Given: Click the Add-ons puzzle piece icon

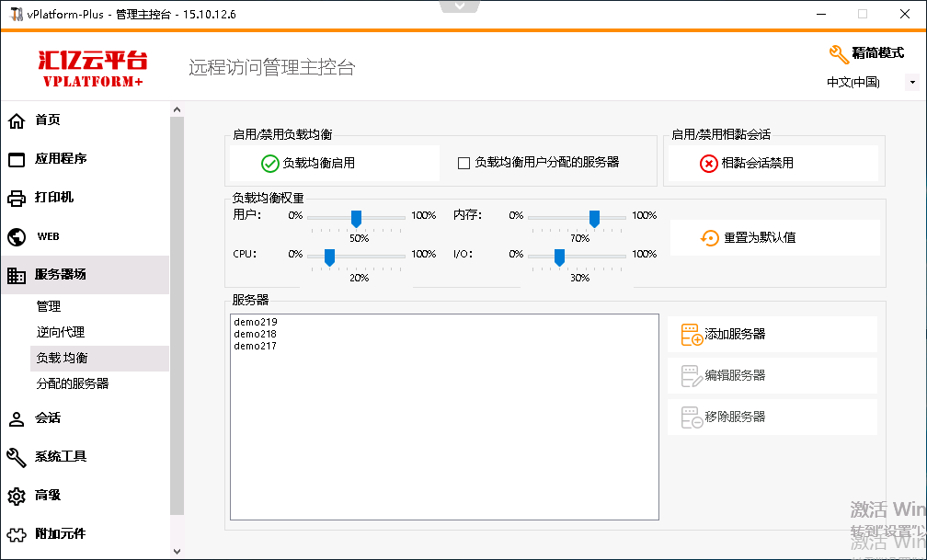Looking at the screenshot, I should click(17, 534).
